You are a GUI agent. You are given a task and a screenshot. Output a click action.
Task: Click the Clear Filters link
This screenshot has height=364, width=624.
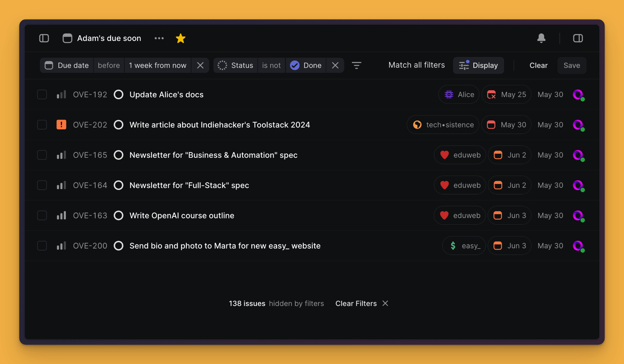(356, 303)
